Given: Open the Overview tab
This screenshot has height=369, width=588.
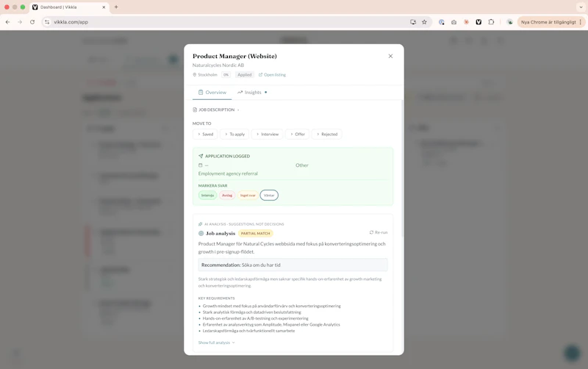Looking at the screenshot, I should coord(212,93).
